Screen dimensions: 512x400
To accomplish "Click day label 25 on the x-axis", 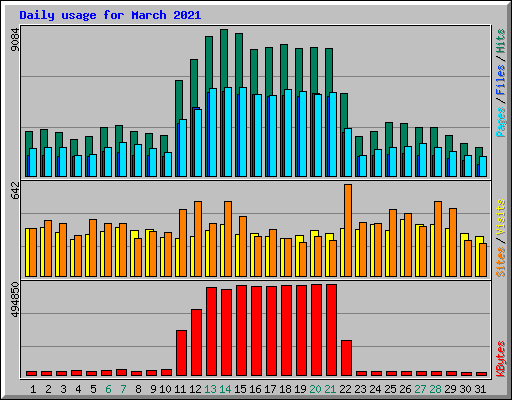I will point(390,389).
